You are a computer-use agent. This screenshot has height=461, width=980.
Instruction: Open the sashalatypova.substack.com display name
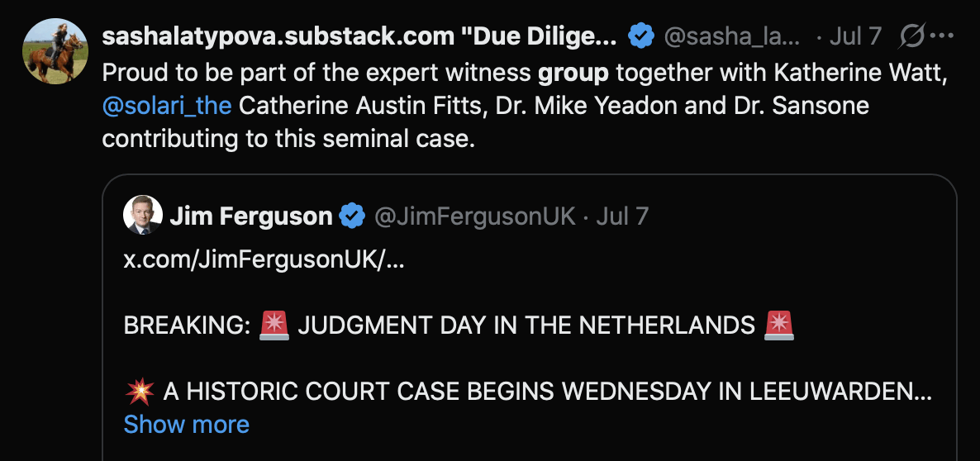coord(359,37)
